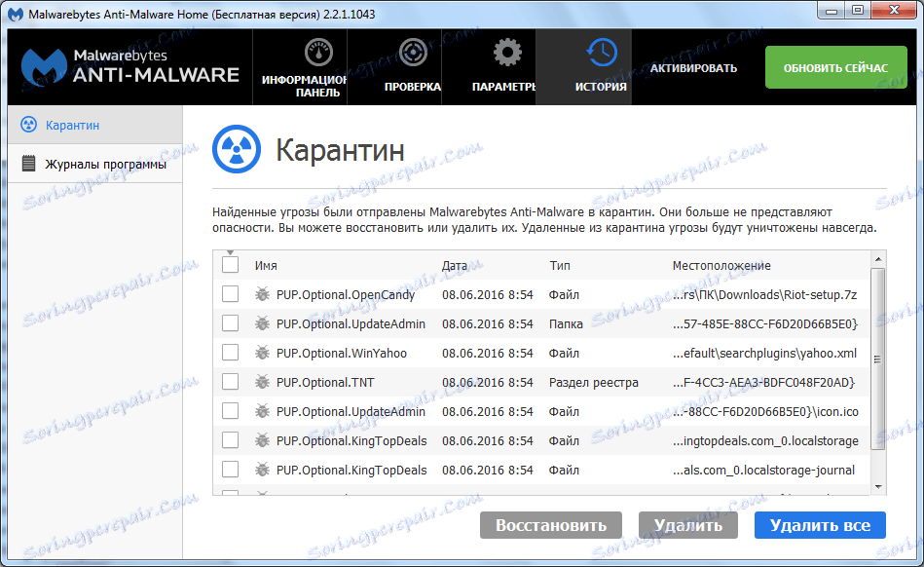Viewport: 924px width, 567px height.
Task: Check the UpdateAdmin Папка row checkbox
Action: pos(231,323)
